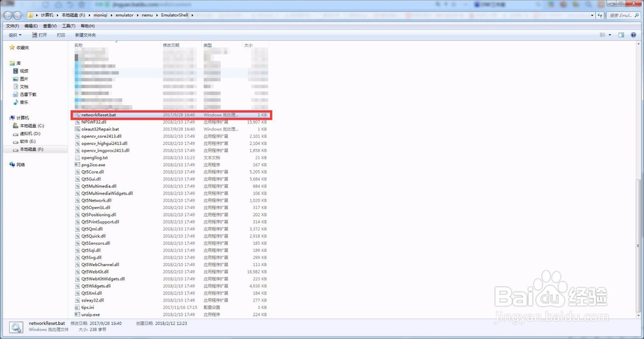
Task: Select 音乐 library in sidebar
Action: pos(21,102)
